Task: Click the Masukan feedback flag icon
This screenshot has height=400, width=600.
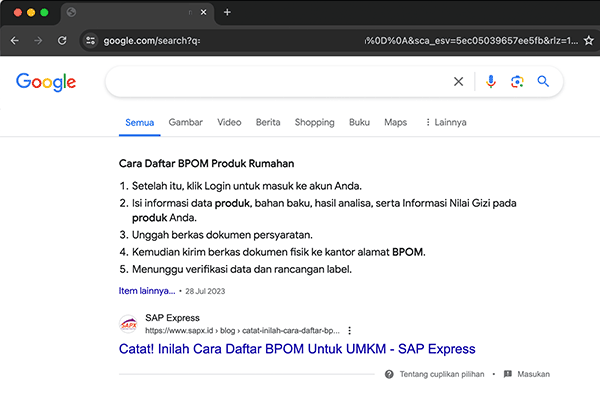Action: (x=508, y=374)
